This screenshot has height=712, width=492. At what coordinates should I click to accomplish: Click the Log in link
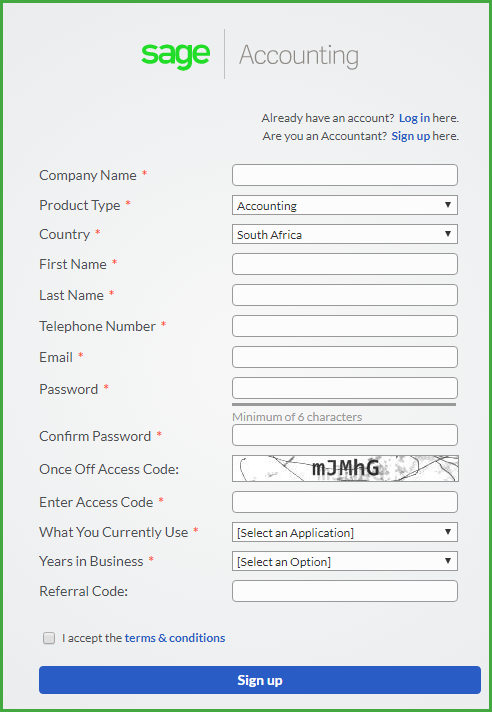point(414,118)
